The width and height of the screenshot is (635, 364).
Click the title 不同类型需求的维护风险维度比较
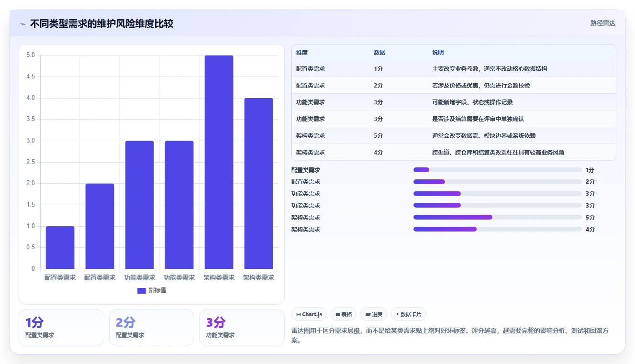tap(101, 23)
